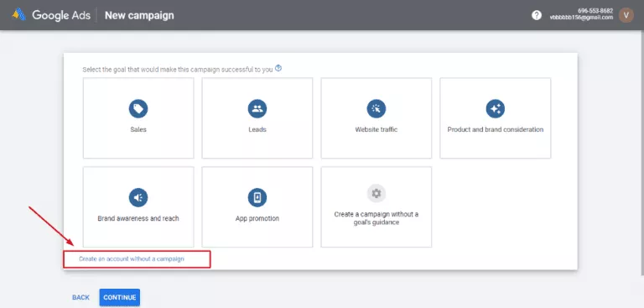The image size is (644, 308).
Task: Select Create a campaign without a goal's guidance text
Action: click(x=377, y=218)
